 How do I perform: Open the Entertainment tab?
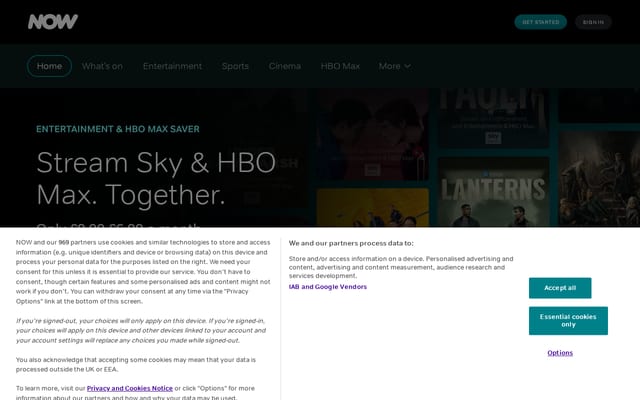pos(172,66)
